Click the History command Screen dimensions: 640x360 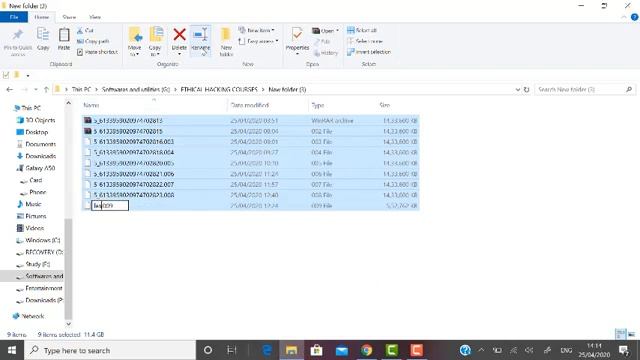tap(326, 53)
